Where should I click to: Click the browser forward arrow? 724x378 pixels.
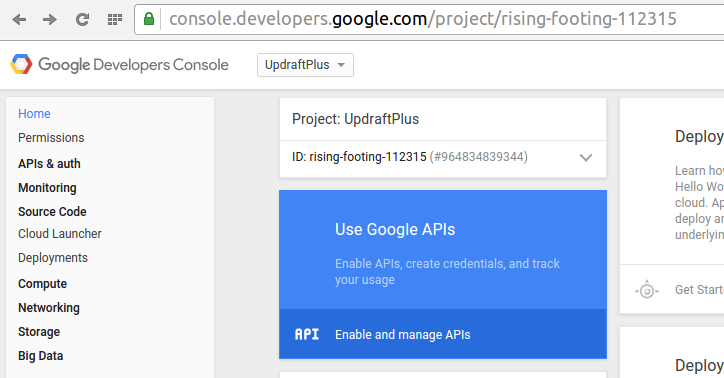point(50,19)
